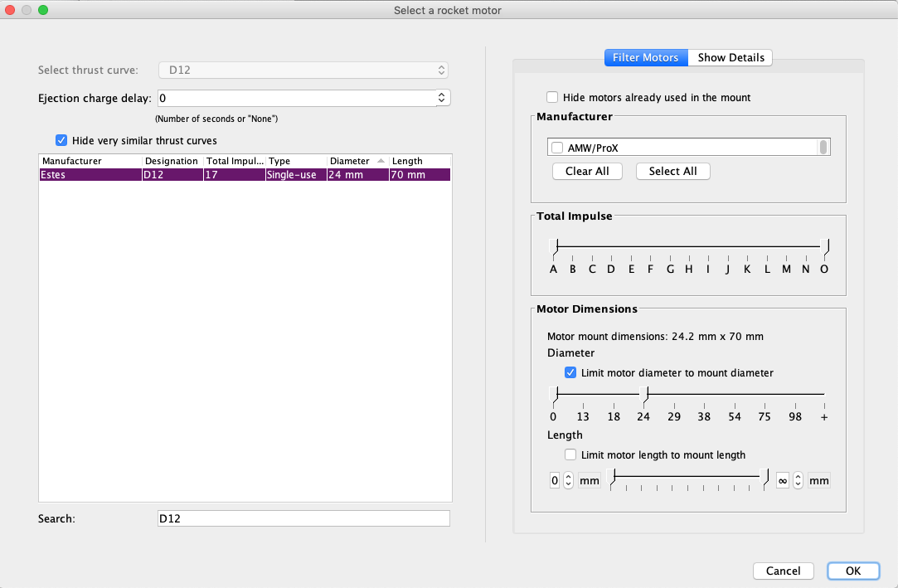Screen dimensions: 898x588
Task: Expand the manufacturer list scroll control
Action: tap(823, 147)
